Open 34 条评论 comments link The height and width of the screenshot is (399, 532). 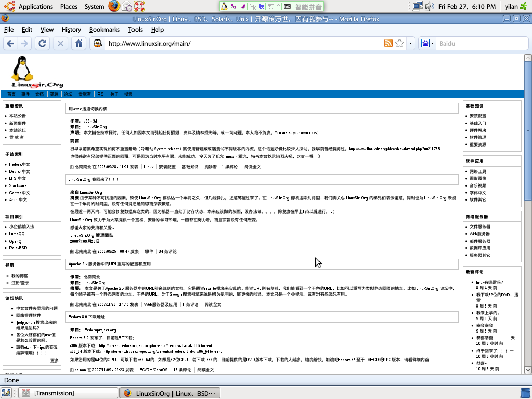pos(168,251)
